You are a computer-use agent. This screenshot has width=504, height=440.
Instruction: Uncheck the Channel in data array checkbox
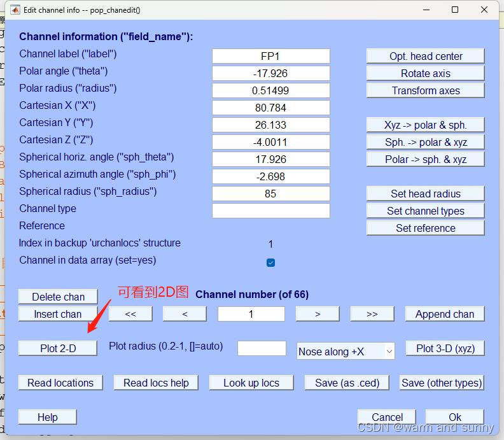click(270, 263)
